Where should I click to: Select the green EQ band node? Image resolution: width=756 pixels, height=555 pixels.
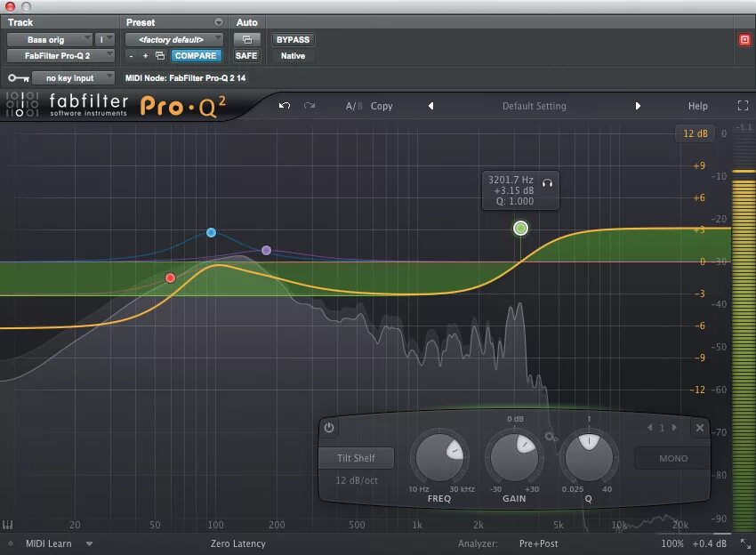[520, 228]
